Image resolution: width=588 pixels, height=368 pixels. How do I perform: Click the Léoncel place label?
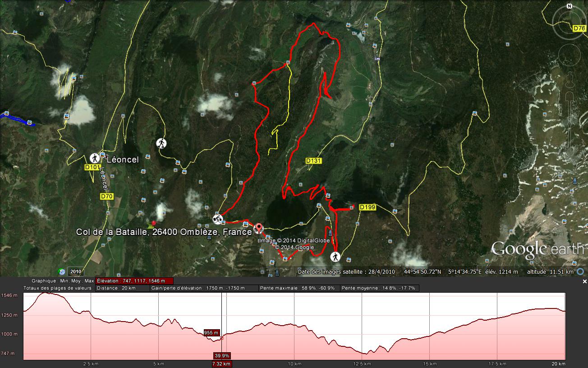[x=122, y=159]
